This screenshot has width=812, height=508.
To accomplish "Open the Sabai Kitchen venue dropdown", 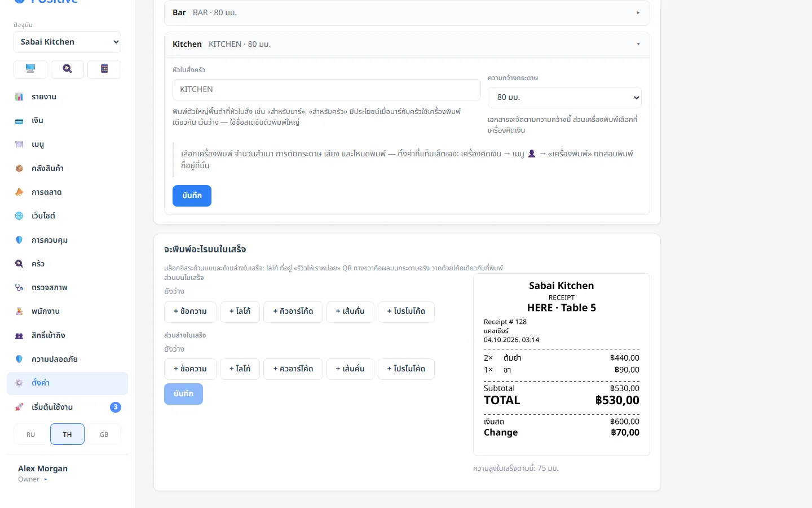I will pyautogui.click(x=67, y=42).
